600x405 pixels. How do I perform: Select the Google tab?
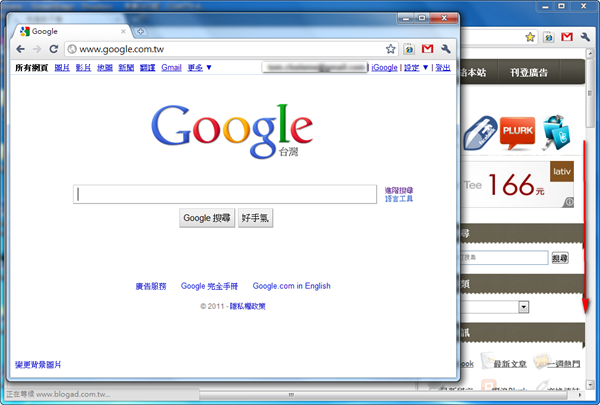73,31
